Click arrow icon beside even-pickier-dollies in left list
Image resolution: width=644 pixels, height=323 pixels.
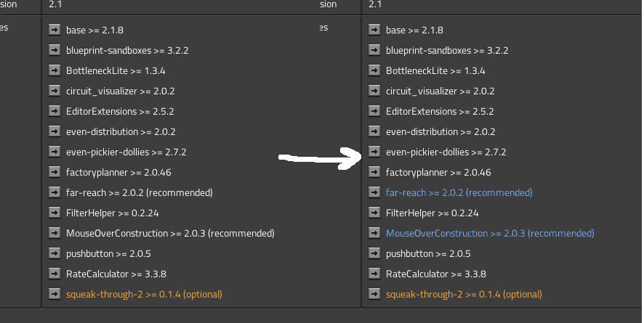coord(55,152)
